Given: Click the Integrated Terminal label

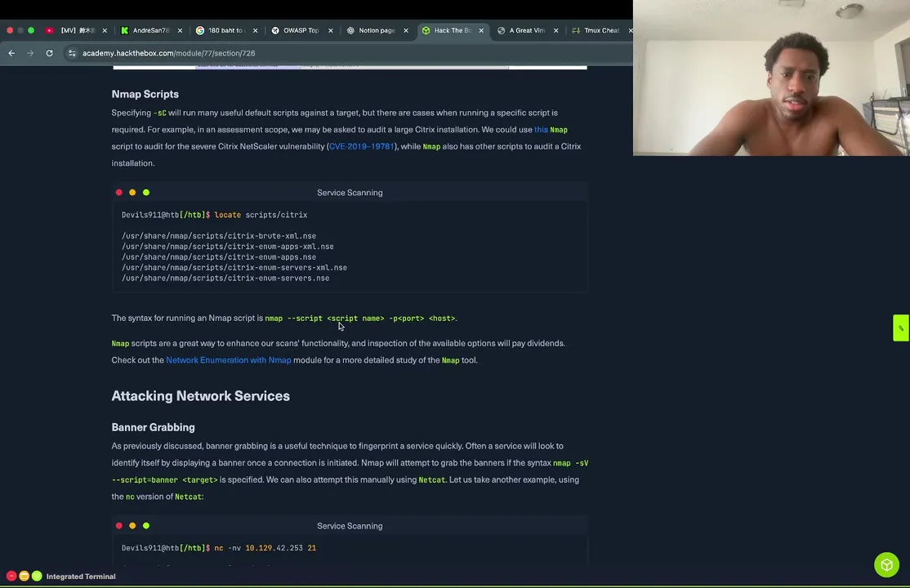Looking at the screenshot, I should click(x=81, y=577).
